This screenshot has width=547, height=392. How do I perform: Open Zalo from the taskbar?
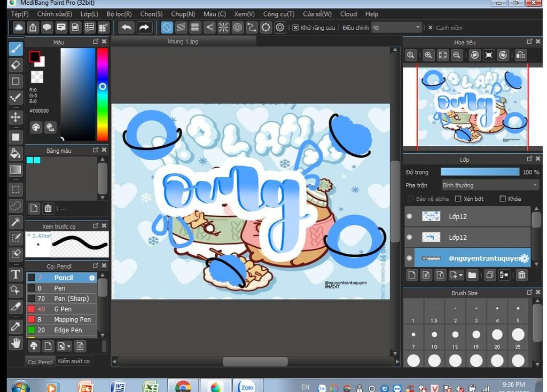click(x=247, y=387)
